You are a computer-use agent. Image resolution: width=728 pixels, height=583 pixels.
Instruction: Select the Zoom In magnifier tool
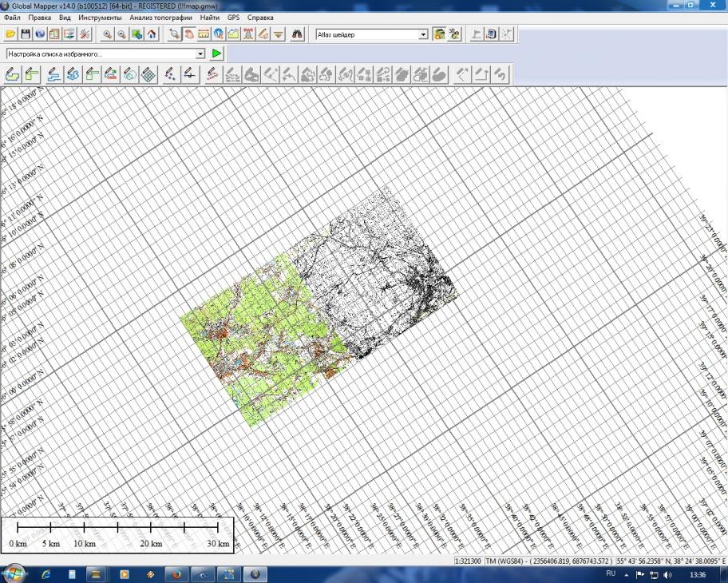(107, 34)
